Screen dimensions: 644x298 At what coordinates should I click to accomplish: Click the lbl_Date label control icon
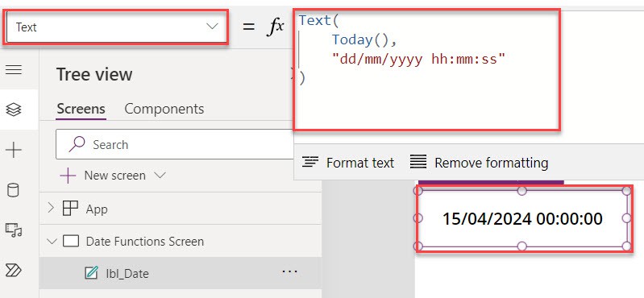coord(91,272)
